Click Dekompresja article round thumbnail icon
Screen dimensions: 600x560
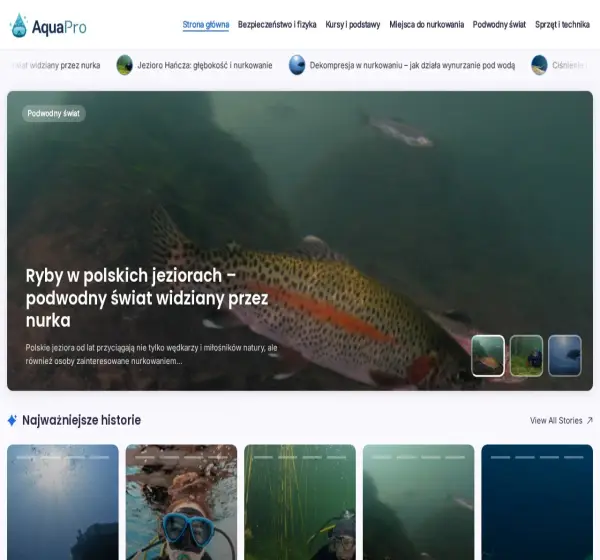(x=297, y=65)
